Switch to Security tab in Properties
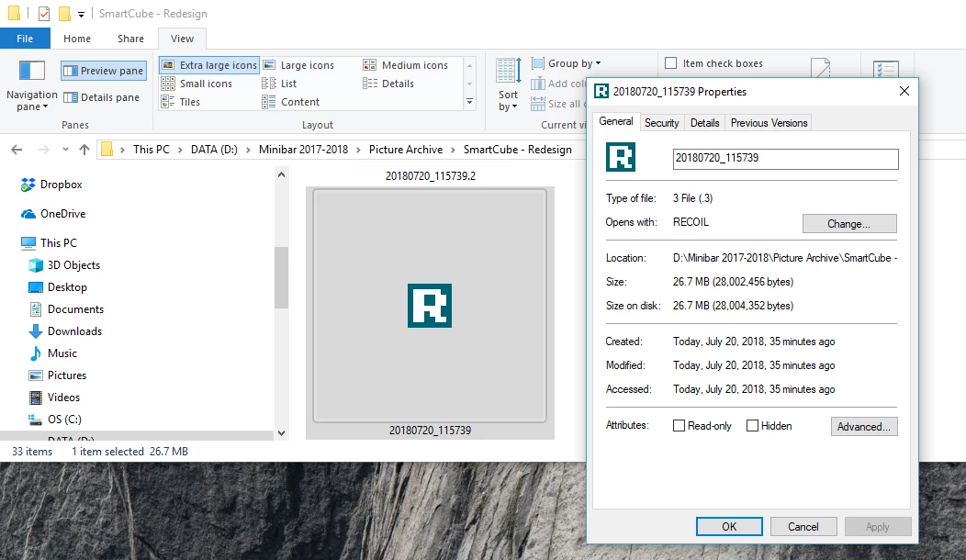 662,123
